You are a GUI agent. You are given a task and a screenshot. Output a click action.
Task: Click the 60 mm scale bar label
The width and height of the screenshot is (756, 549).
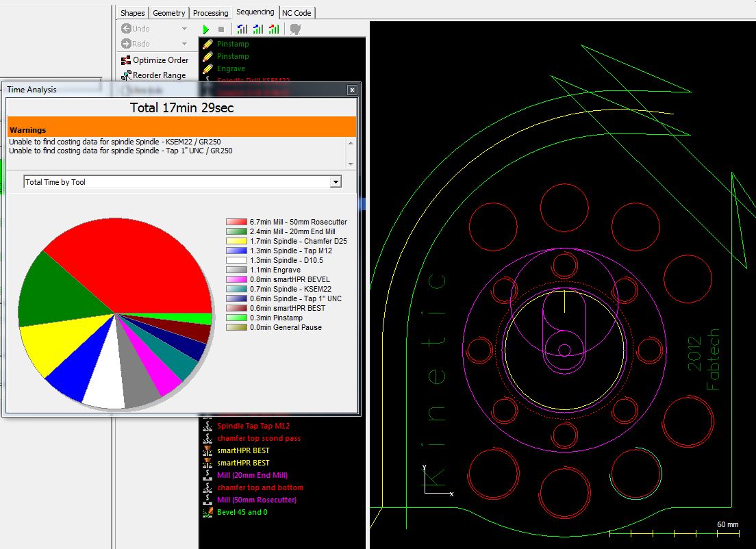(x=727, y=524)
